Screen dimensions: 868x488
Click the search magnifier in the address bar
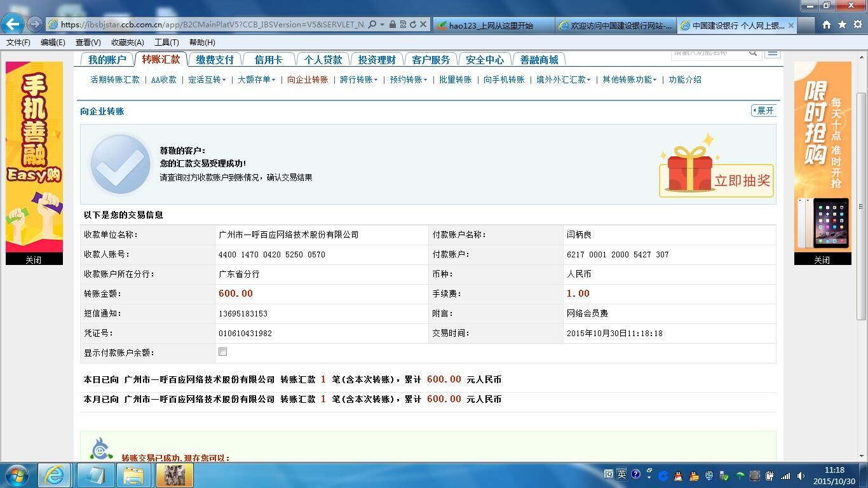(x=372, y=25)
